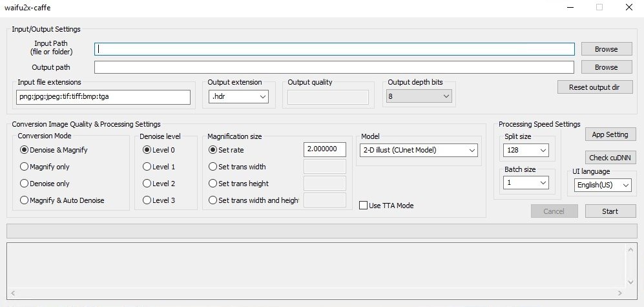The width and height of the screenshot is (644, 307).
Task: Choose denoise Level 0
Action: pos(158,150)
